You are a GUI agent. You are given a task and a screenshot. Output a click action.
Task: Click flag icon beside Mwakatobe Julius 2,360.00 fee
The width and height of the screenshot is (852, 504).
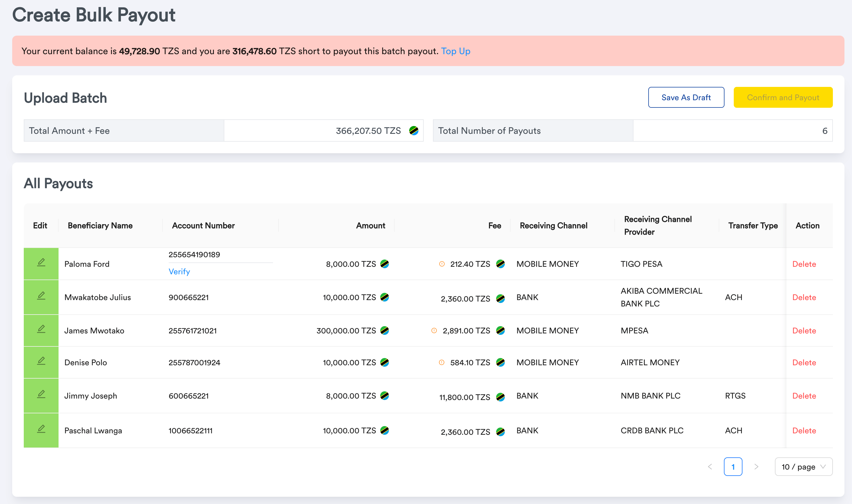[x=500, y=299]
